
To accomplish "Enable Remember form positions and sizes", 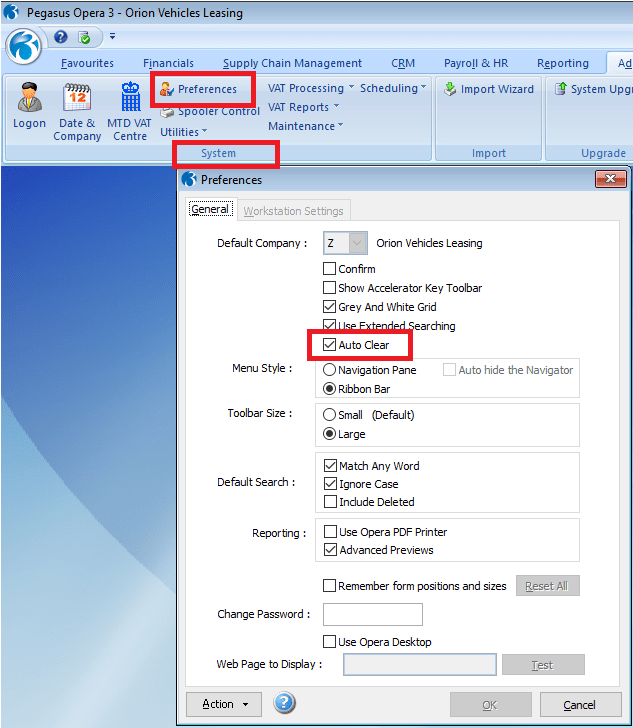I will [x=329, y=585].
